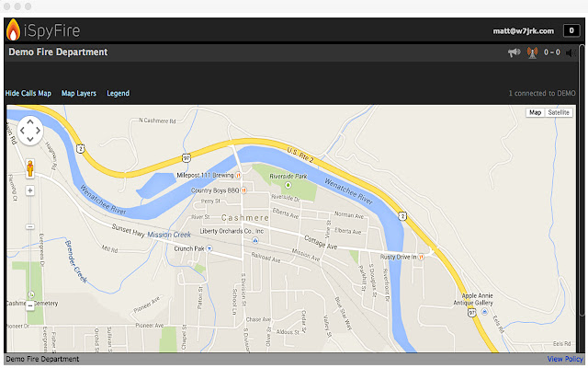Screen dimensions: 588x368
Task: Click the Brender Creek label
Action: (76, 261)
